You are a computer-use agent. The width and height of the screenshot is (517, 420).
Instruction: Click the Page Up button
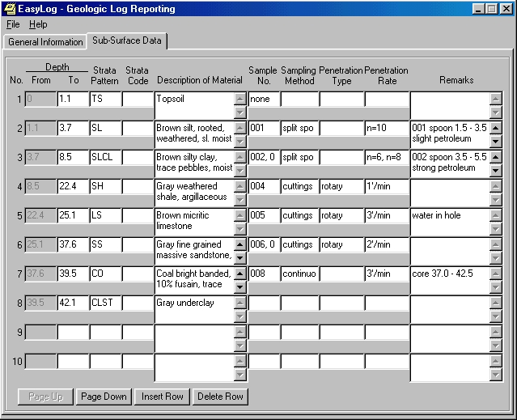(45, 397)
